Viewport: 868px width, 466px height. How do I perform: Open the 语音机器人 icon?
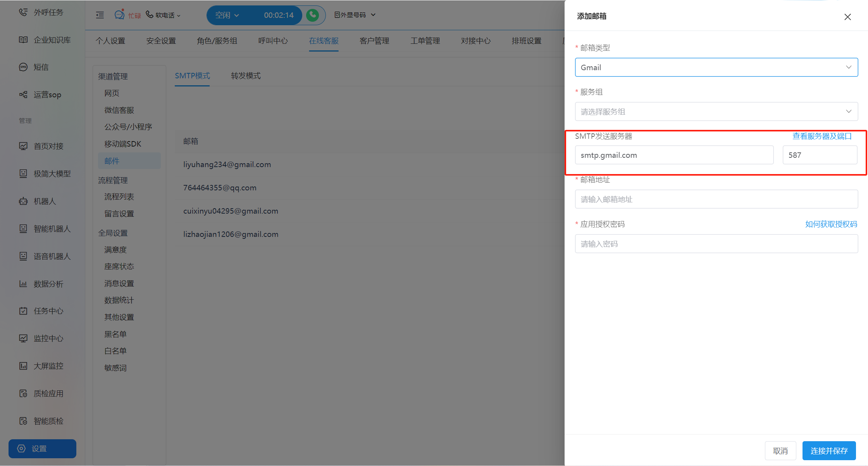point(23,256)
